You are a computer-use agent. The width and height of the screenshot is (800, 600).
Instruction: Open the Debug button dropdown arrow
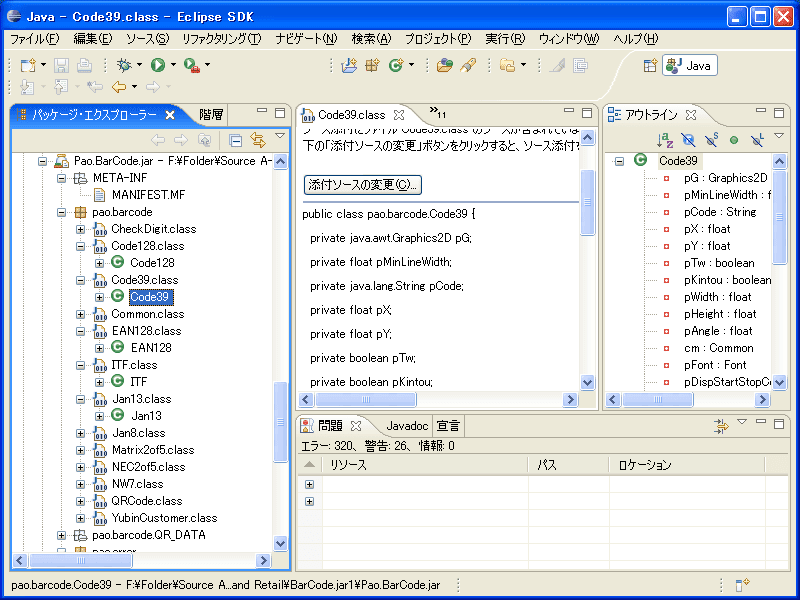click(139, 65)
